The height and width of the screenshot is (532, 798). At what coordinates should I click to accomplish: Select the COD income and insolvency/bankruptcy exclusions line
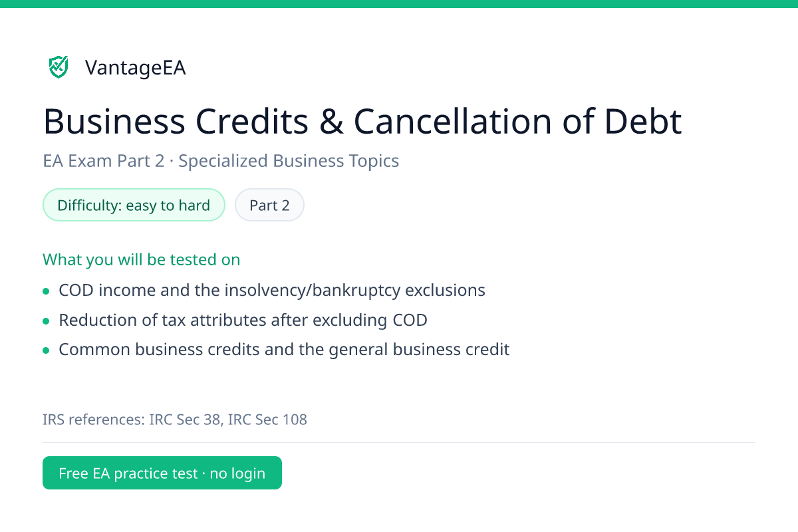(272, 291)
